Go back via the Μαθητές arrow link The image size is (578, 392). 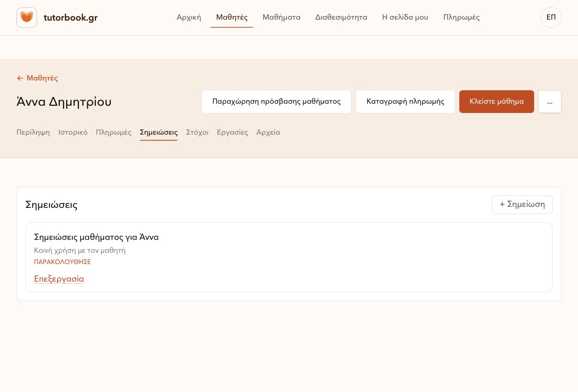(x=37, y=78)
